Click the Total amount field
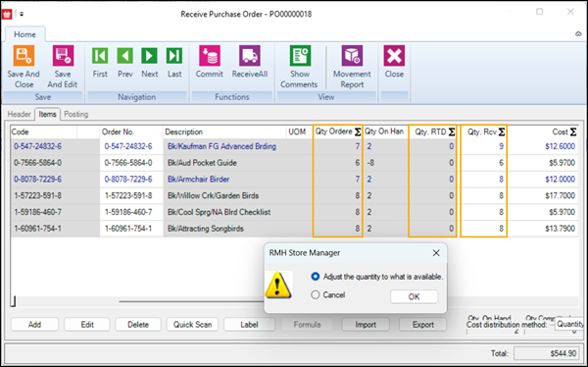This screenshot has height=367, width=588. 546,353
